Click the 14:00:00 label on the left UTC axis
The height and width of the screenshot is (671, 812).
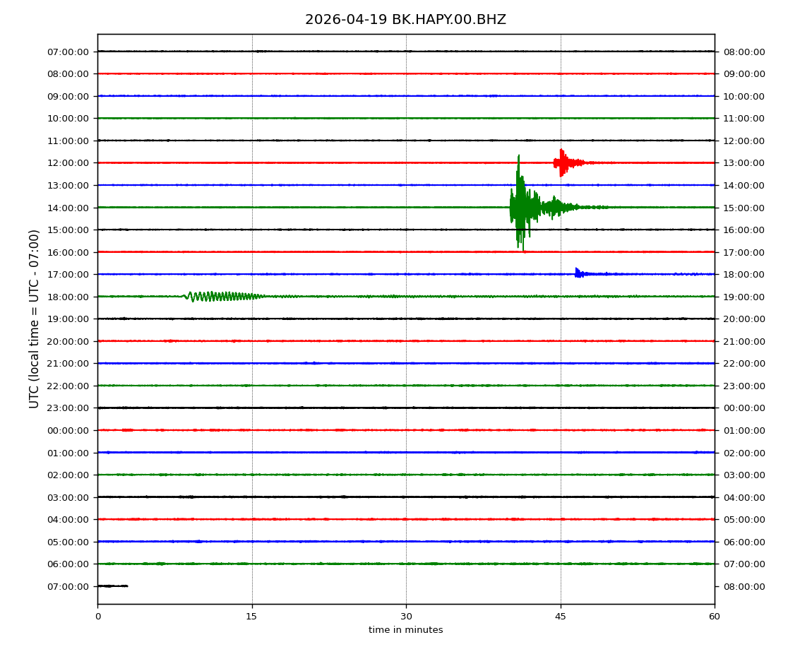tap(68, 208)
